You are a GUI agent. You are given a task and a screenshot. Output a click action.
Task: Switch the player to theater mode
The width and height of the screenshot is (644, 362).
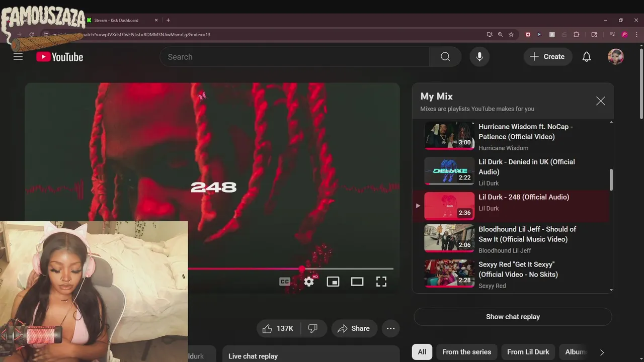click(357, 282)
